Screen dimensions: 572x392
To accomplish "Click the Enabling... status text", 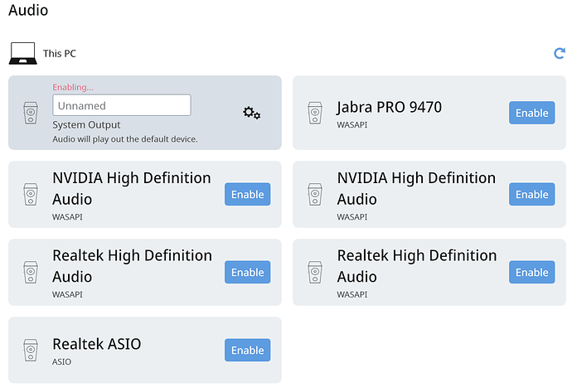I will 73,87.
